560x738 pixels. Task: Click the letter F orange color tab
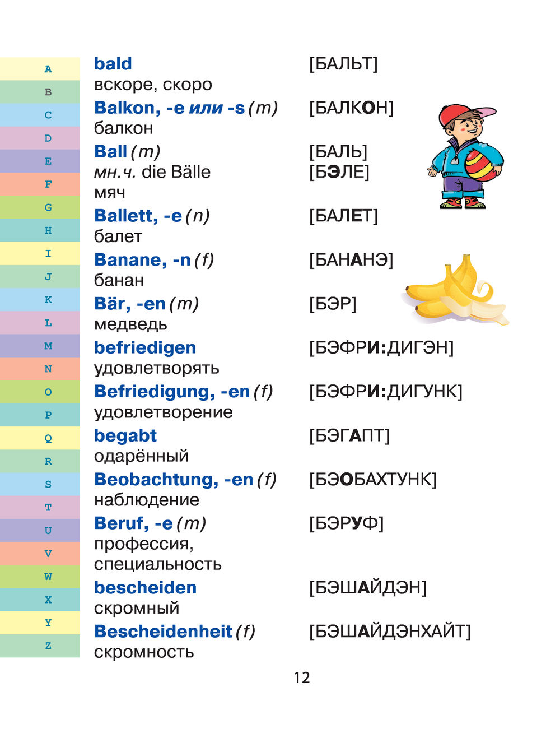pyautogui.click(x=48, y=184)
